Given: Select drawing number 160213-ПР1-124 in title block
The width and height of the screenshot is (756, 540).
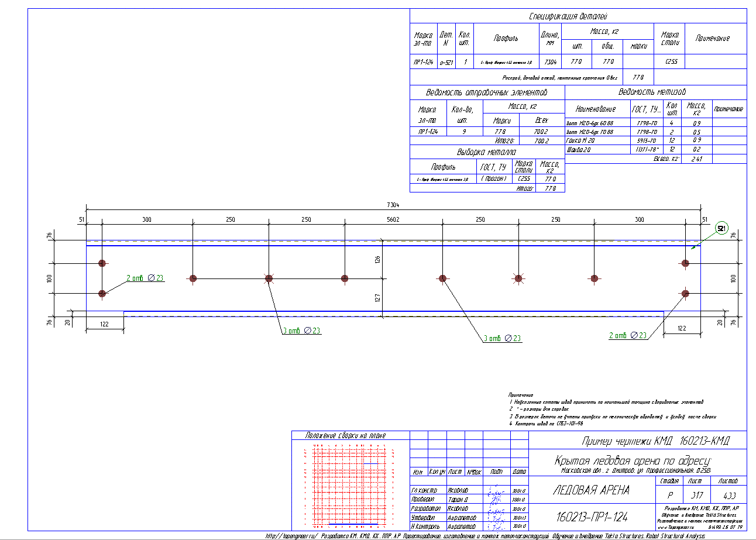Looking at the screenshot, I should (x=591, y=517).
